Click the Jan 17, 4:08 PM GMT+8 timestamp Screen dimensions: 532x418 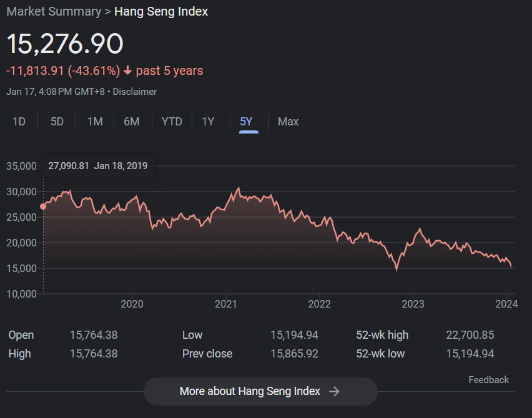[56, 92]
